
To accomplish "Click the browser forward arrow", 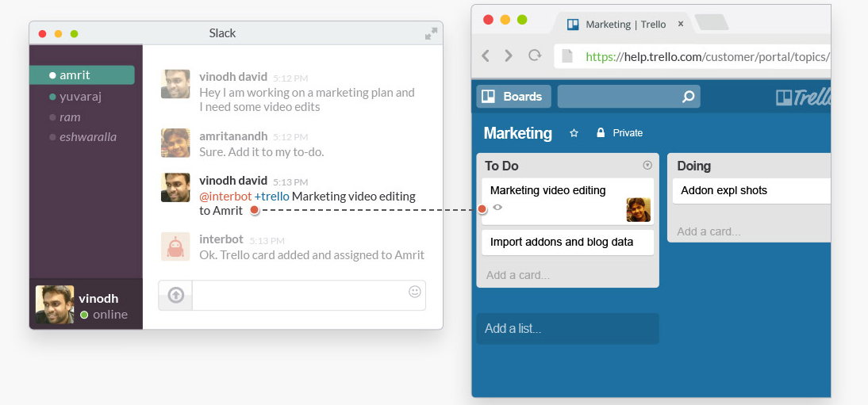I will click(508, 55).
